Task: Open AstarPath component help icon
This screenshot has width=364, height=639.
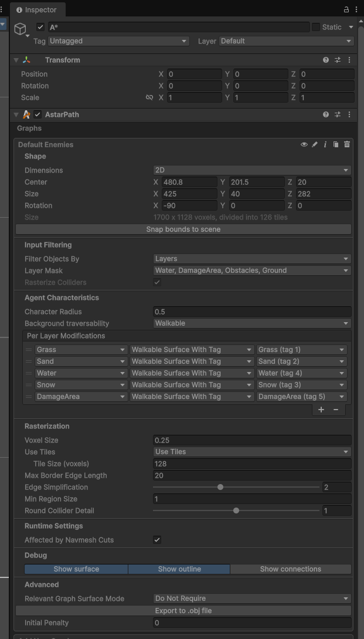Action: (326, 114)
